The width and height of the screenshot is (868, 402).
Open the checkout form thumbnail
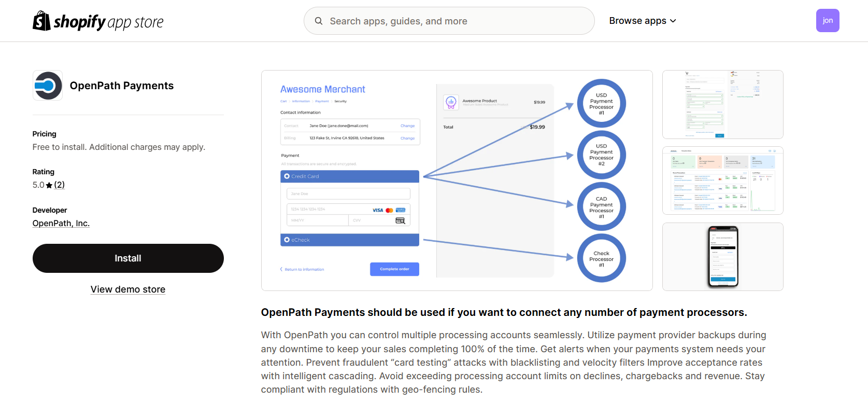point(723,104)
